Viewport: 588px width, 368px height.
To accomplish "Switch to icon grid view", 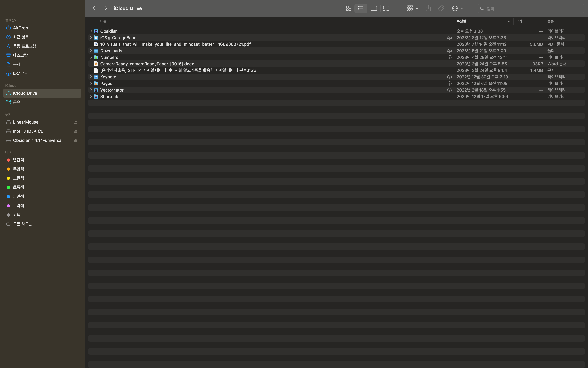I will [348, 8].
